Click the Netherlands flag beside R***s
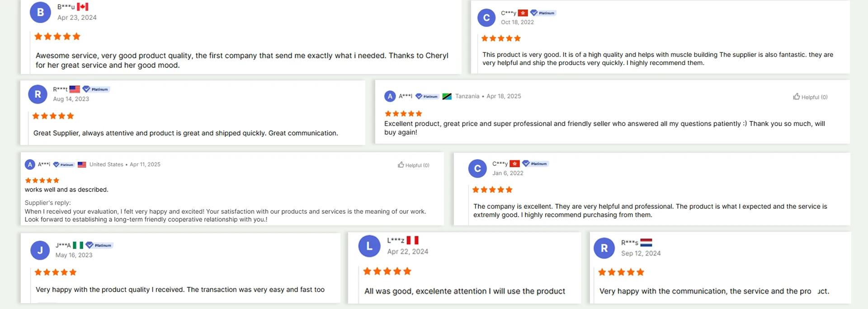 point(646,243)
